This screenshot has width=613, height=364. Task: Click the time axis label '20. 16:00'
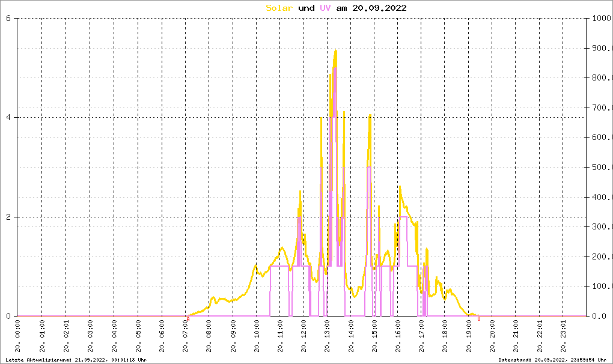pos(398,336)
